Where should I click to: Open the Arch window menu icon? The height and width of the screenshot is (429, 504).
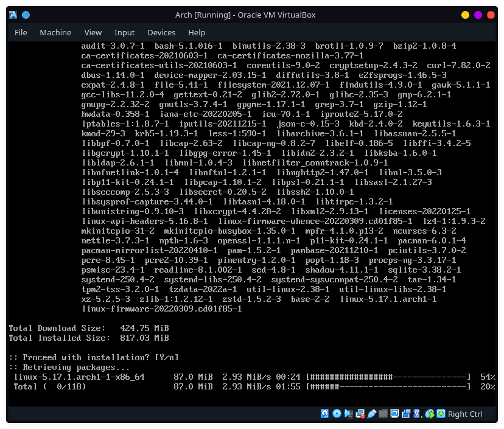tap(13, 15)
